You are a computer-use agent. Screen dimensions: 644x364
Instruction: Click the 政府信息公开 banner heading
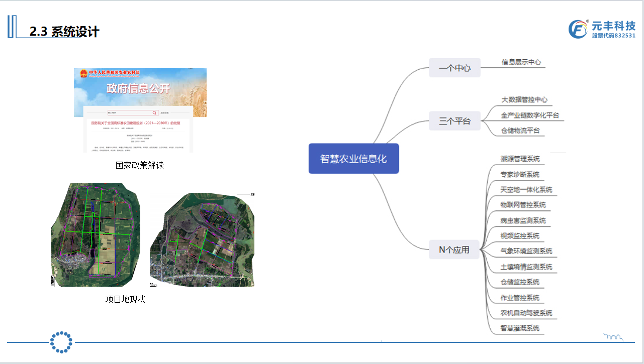pos(138,88)
